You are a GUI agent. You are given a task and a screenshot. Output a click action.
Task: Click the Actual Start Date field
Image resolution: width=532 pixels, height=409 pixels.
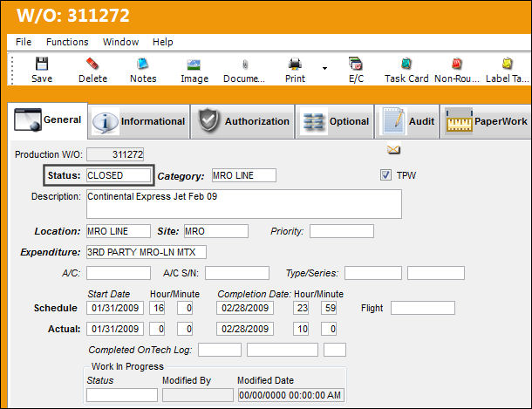pyautogui.click(x=115, y=329)
